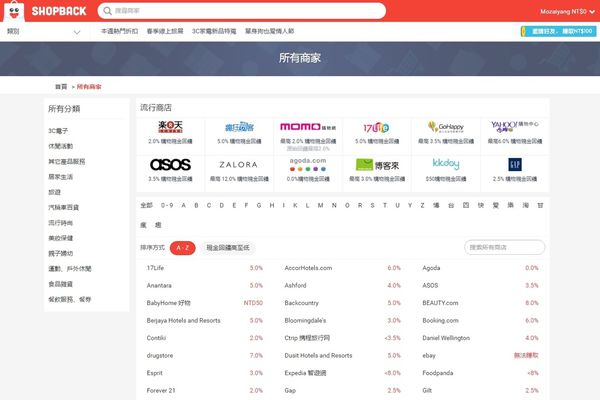This screenshot has height=400, width=600.
Task: Open the Forever 21 merchant row
Action: [x=205, y=390]
